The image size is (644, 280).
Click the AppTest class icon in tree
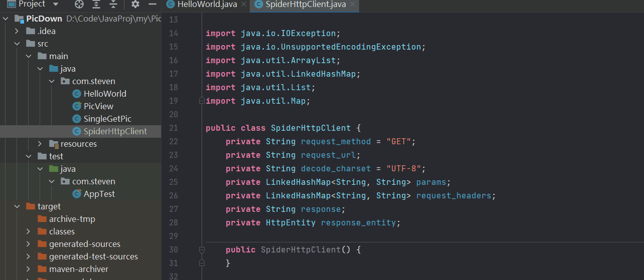(76, 194)
